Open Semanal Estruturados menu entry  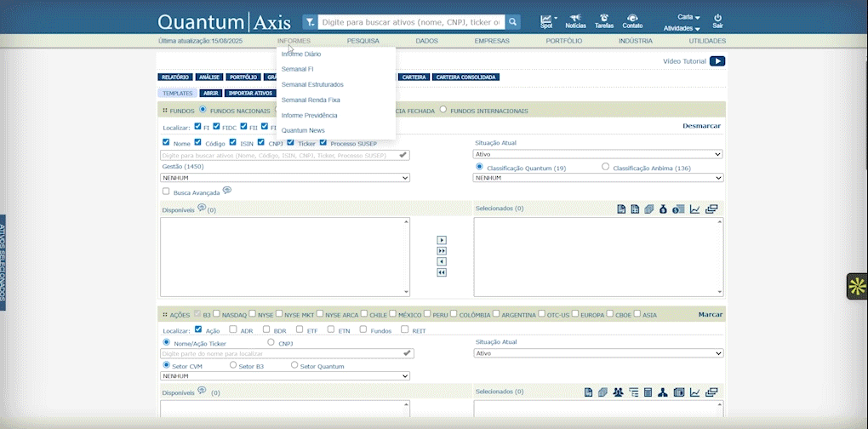[x=312, y=84]
